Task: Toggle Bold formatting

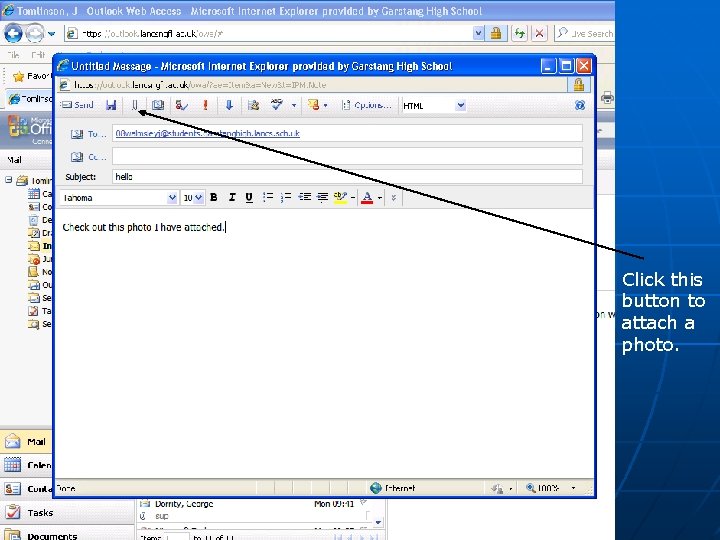Action: click(x=214, y=197)
